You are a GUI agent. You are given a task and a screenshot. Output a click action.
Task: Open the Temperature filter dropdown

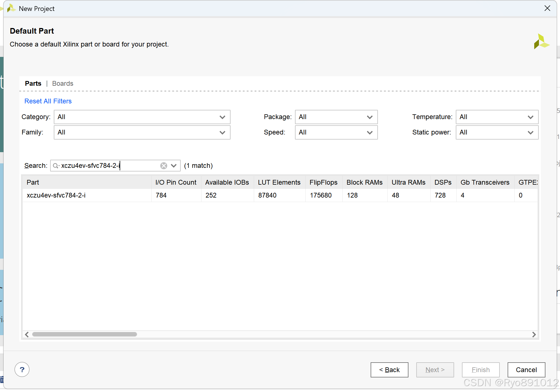point(497,117)
